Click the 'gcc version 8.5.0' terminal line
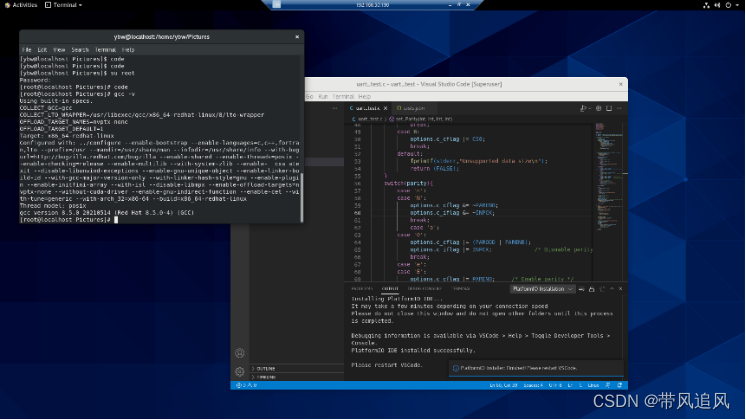The width and height of the screenshot is (746, 420). click(107, 213)
